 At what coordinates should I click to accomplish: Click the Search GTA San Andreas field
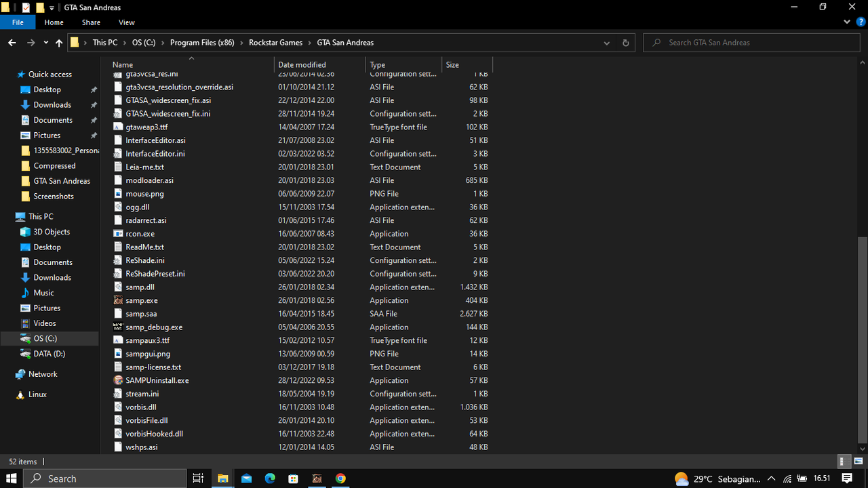tap(752, 43)
